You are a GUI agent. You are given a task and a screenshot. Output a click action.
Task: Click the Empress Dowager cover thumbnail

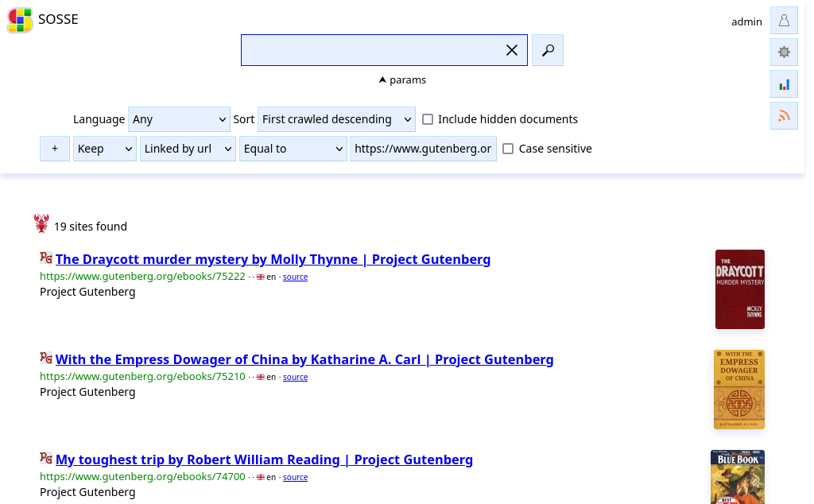click(739, 390)
